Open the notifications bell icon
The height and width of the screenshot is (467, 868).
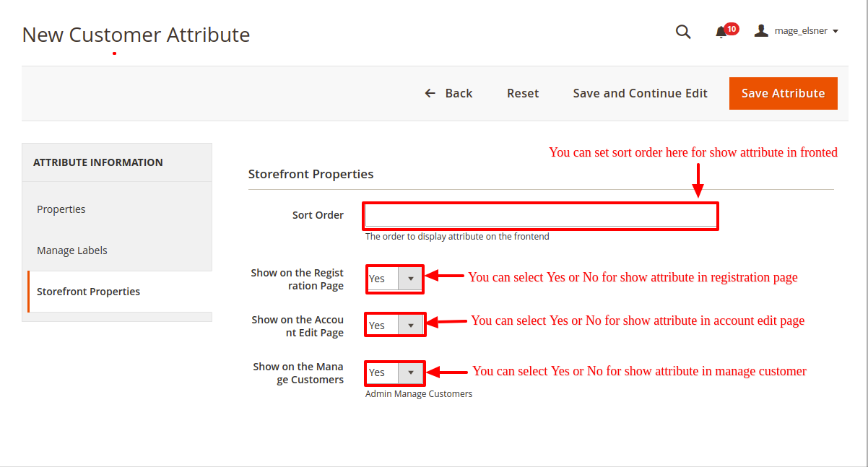tap(721, 32)
